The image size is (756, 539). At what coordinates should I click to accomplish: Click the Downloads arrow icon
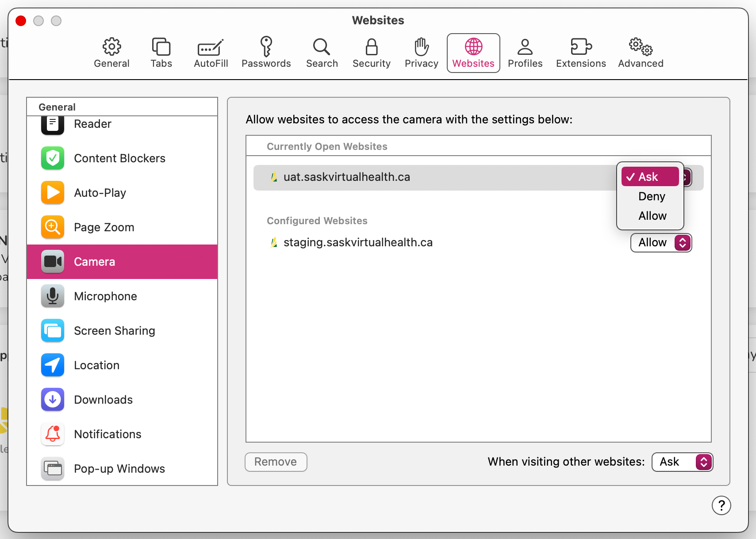tap(53, 400)
